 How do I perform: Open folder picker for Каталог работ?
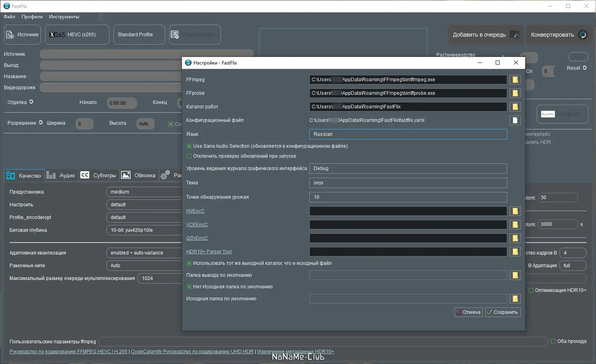[x=515, y=107]
